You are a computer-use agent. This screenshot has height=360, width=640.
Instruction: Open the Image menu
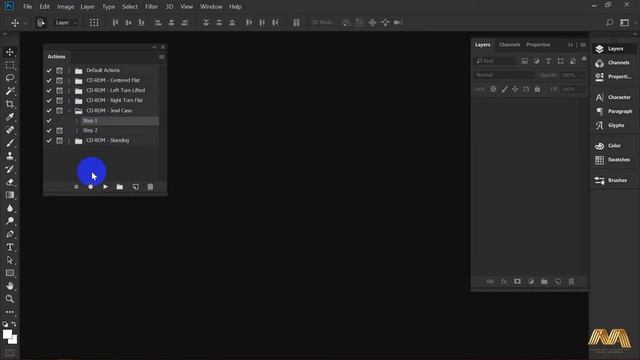point(65,7)
